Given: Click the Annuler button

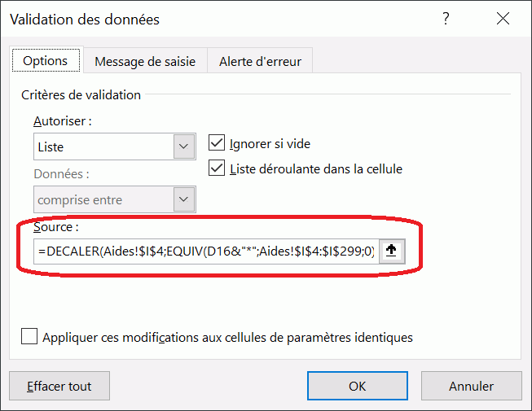Looking at the screenshot, I should 471,386.
